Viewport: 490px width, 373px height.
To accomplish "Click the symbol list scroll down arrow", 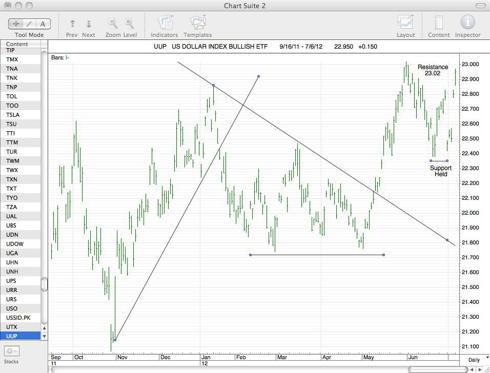I will click(x=44, y=336).
